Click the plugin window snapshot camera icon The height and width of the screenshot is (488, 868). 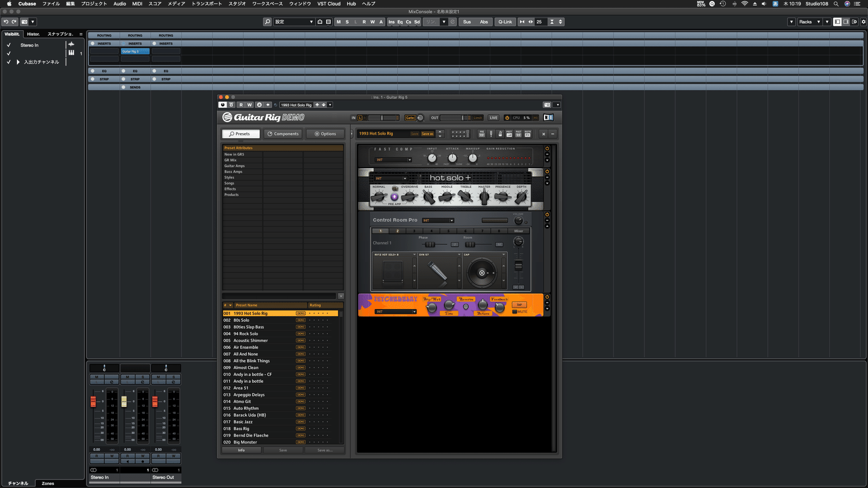coord(547,105)
